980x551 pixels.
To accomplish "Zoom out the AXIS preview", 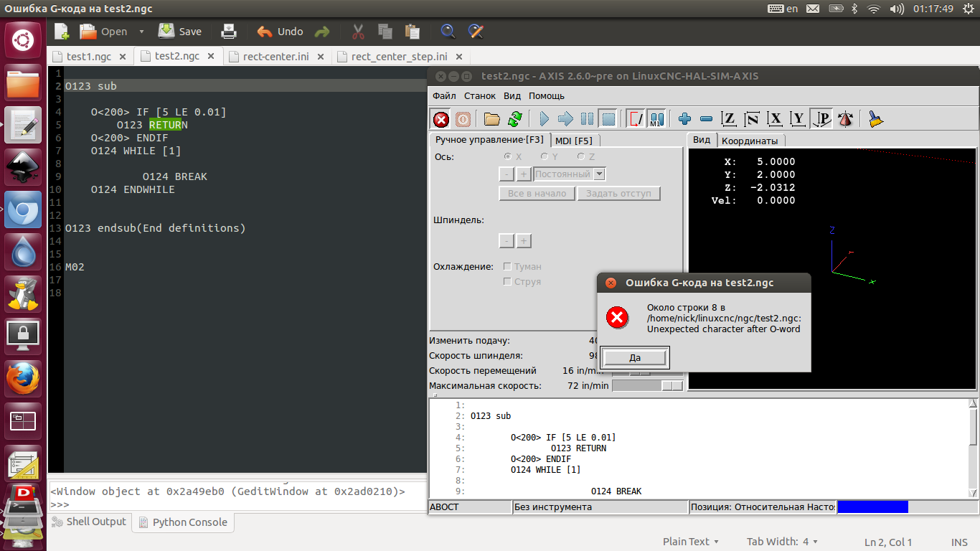I will click(x=706, y=119).
